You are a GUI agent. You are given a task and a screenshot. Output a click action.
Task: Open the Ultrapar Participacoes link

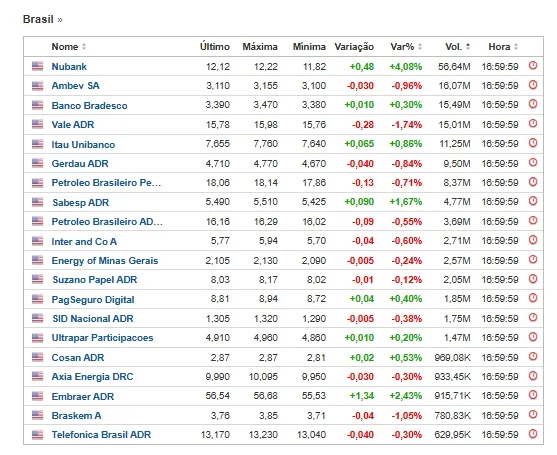pos(102,338)
